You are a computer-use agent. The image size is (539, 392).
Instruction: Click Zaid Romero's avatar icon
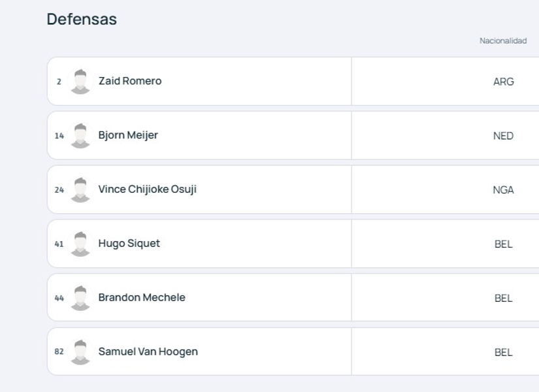coord(80,82)
